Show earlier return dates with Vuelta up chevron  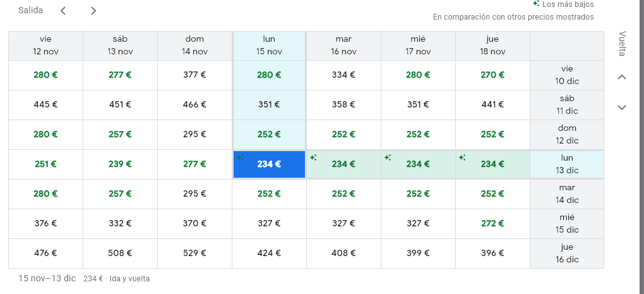pos(622,77)
